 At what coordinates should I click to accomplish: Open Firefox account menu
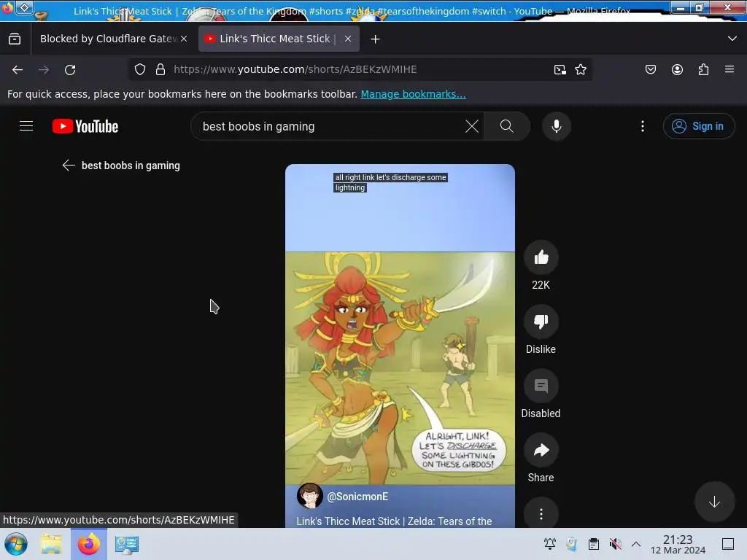[678, 69]
